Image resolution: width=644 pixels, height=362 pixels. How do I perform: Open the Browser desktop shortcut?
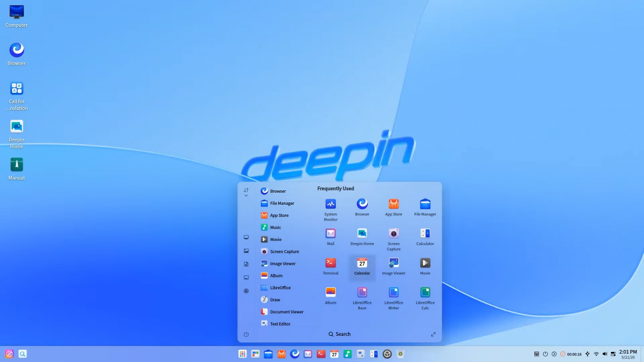pos(17,54)
